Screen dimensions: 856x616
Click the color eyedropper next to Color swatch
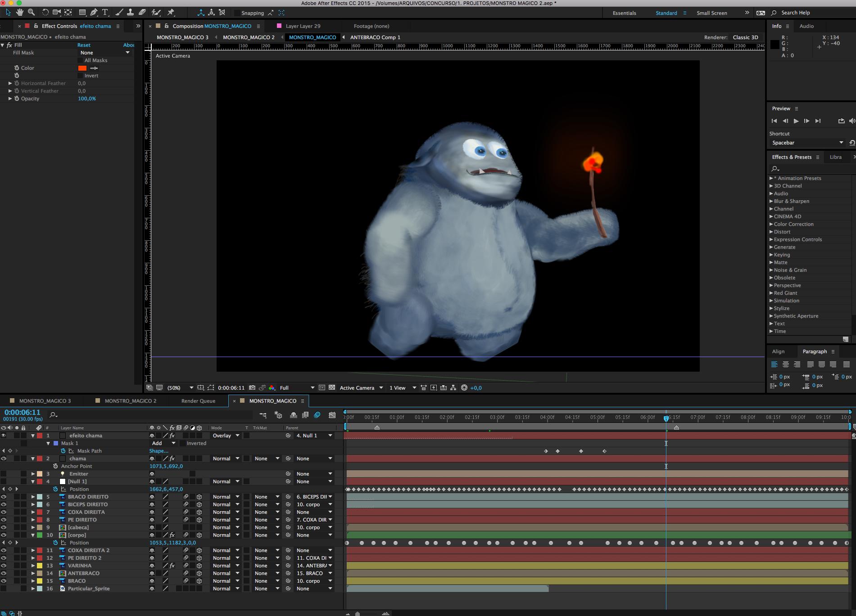click(94, 68)
